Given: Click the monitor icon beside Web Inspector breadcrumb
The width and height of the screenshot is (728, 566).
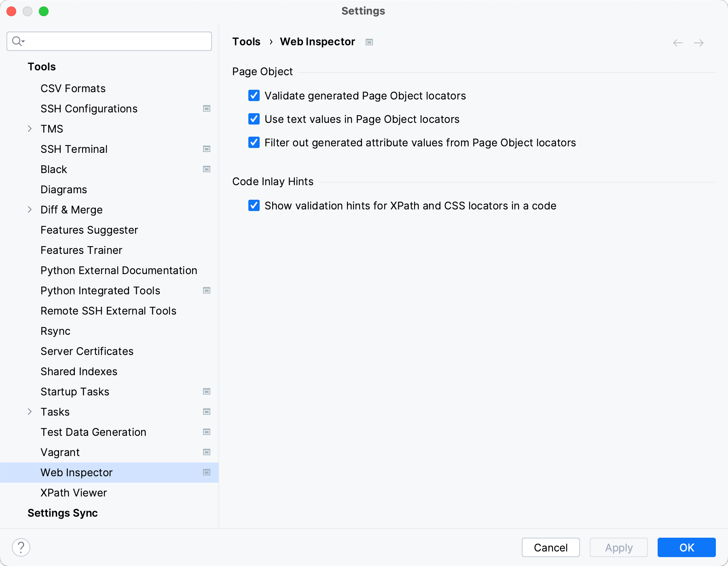Looking at the screenshot, I should pos(368,42).
